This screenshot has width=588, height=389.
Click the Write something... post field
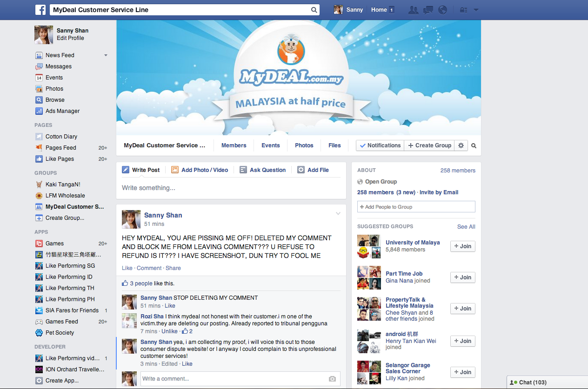click(x=231, y=188)
